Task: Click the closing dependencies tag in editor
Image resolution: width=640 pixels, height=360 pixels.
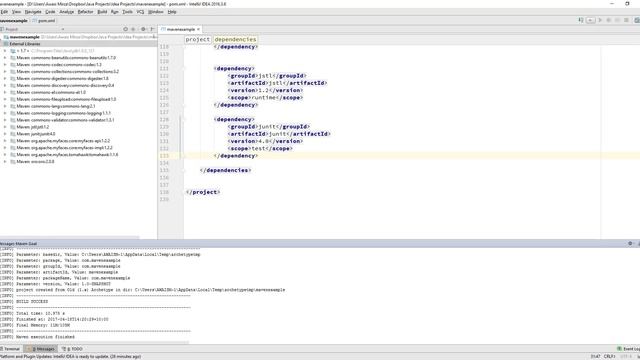Action: (x=225, y=170)
